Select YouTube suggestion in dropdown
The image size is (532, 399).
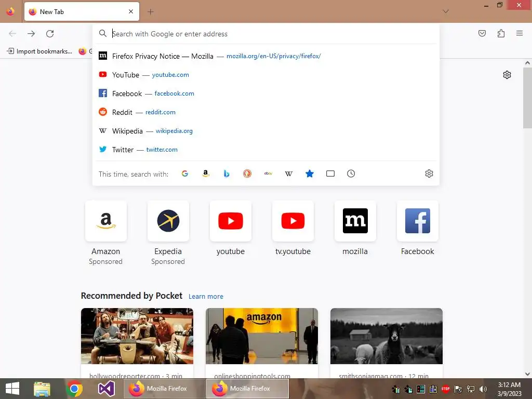(266, 75)
